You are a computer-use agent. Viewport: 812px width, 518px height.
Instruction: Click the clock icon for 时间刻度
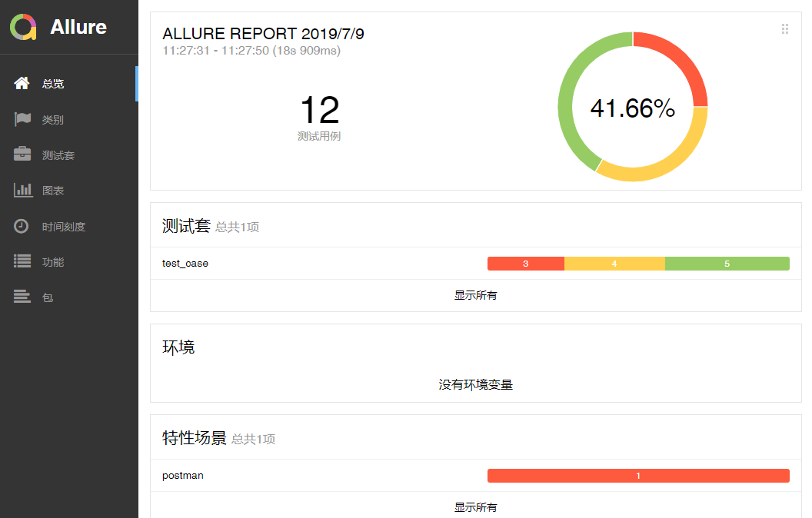[x=22, y=226]
